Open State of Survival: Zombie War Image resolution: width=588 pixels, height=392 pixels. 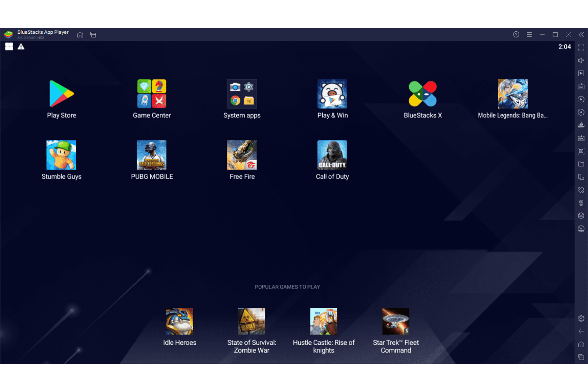(251, 321)
